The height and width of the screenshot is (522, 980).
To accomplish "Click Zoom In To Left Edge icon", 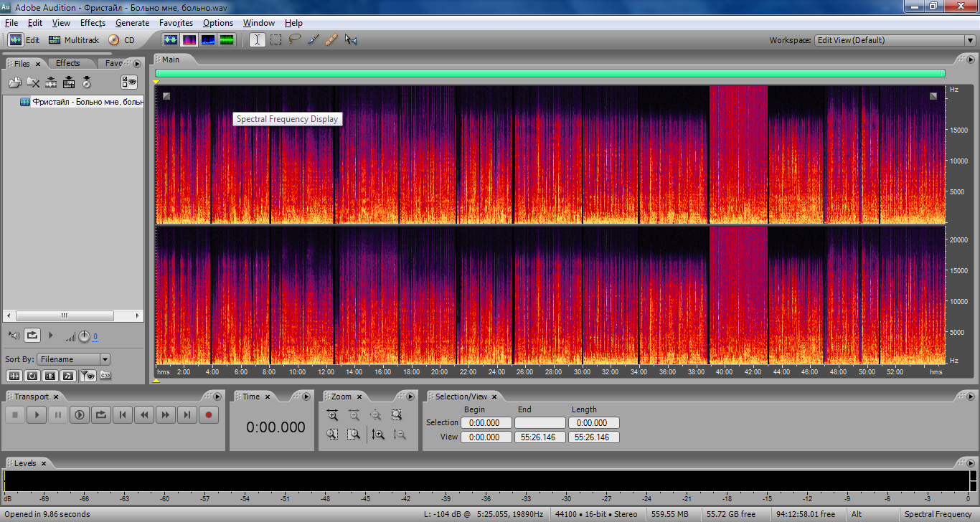I will tap(332, 434).
